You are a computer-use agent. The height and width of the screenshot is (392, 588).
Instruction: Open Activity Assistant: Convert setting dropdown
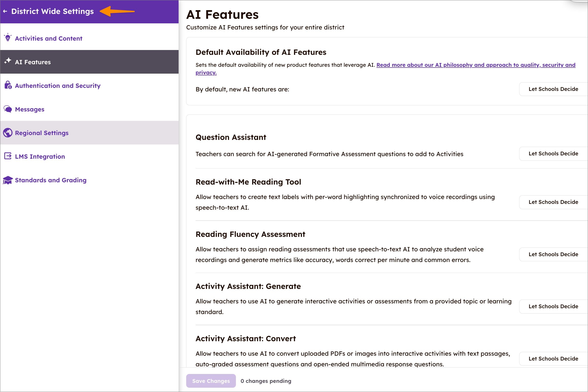click(553, 359)
